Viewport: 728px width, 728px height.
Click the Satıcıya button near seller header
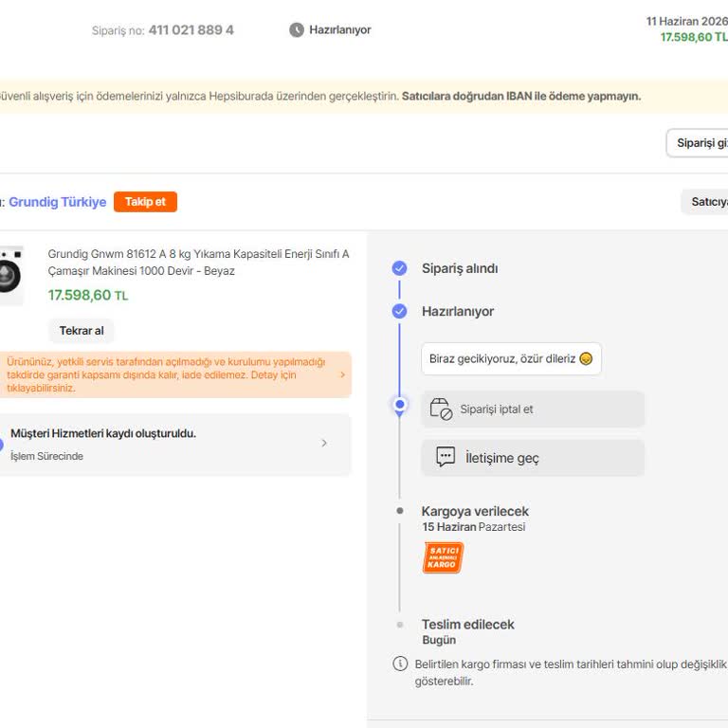click(x=704, y=202)
